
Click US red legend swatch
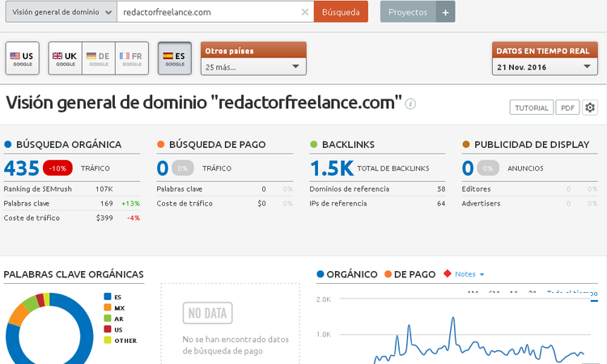(x=108, y=329)
